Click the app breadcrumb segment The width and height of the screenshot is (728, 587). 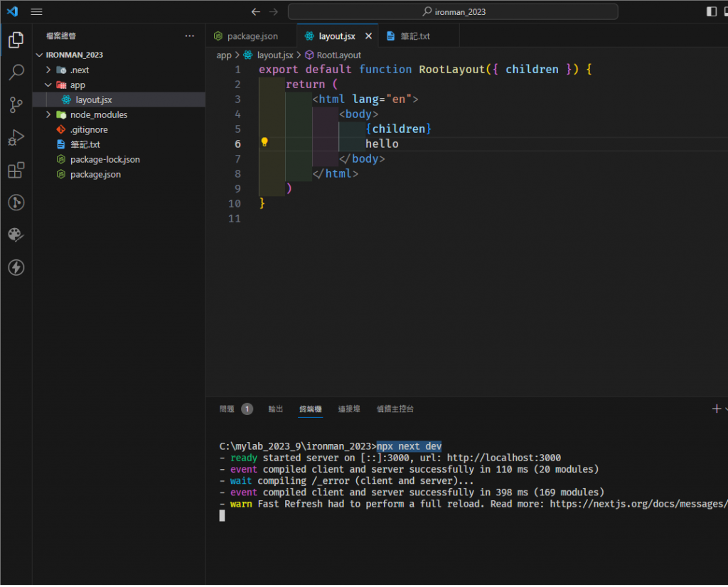224,55
